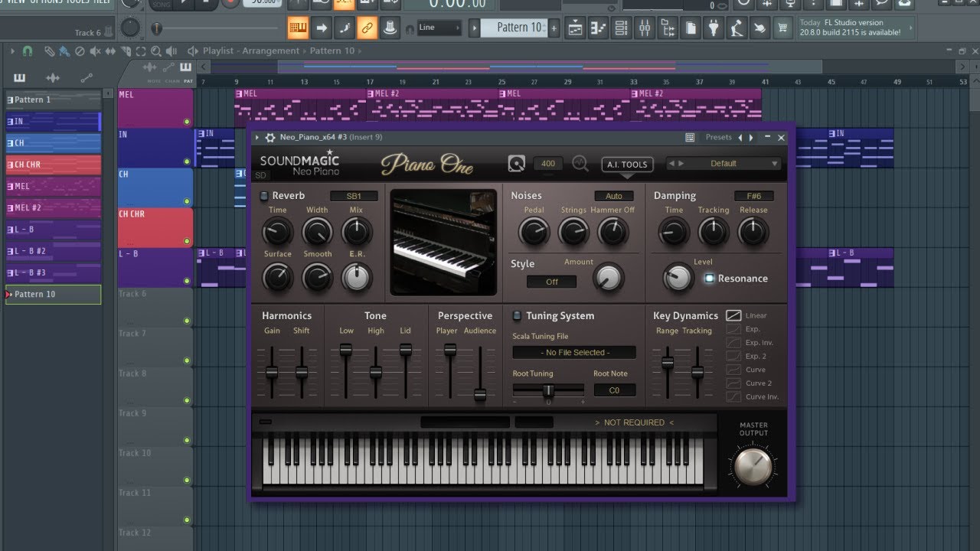The image size is (980, 551).
Task: Select Pattern 1 in picker list
Action: (x=53, y=99)
